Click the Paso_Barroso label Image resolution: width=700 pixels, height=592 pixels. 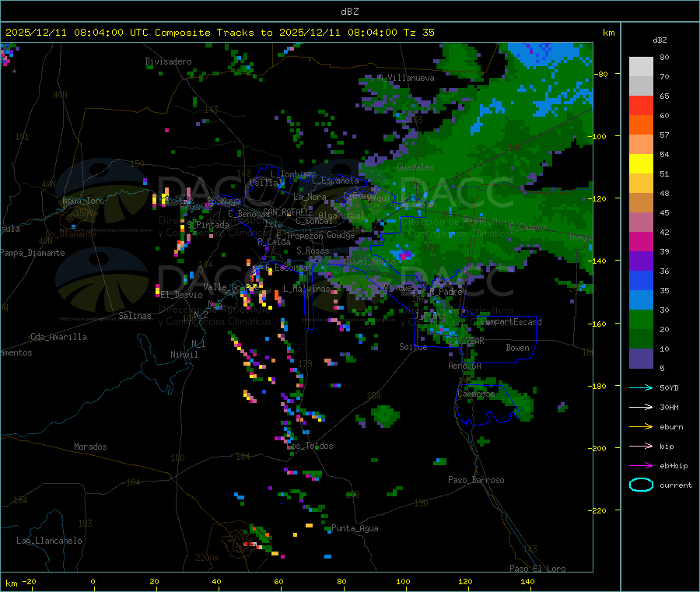[476, 480]
